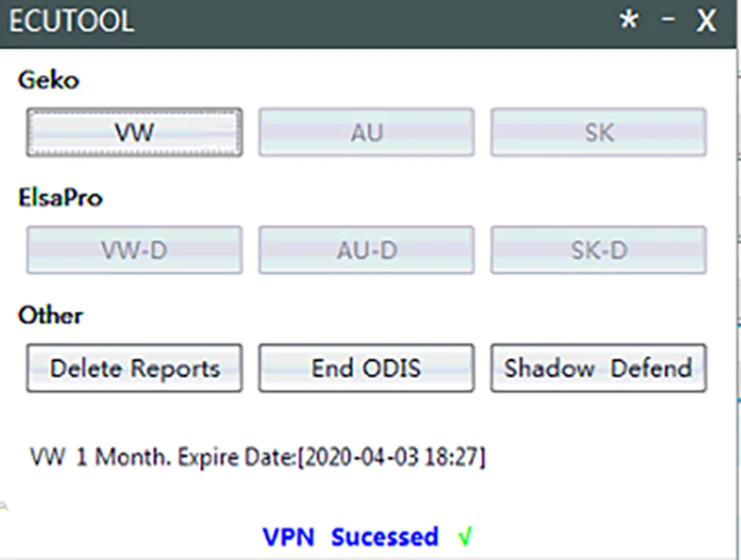Open Shadow Defend
The height and width of the screenshot is (560, 741).
point(598,367)
